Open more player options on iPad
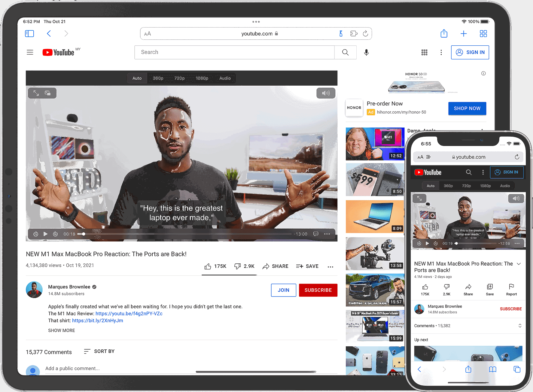 coord(327,234)
